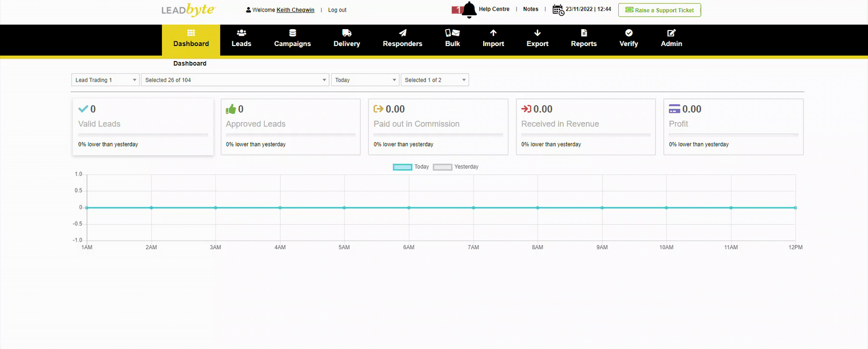
Task: Click the Log out link
Action: click(x=337, y=10)
